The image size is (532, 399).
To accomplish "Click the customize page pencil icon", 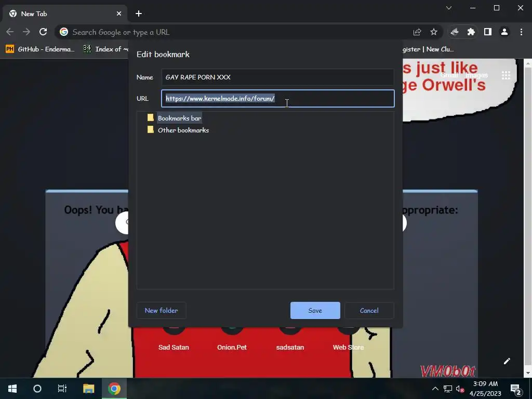I will (x=507, y=361).
